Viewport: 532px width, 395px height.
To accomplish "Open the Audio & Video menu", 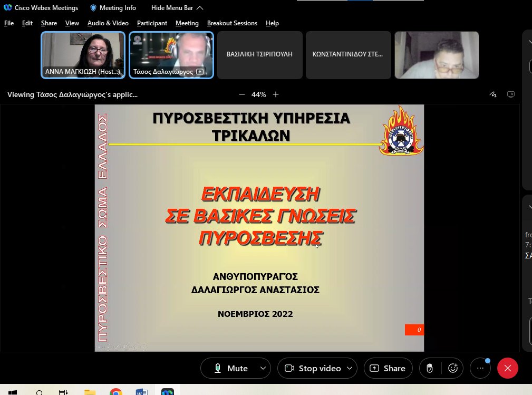I will [108, 23].
